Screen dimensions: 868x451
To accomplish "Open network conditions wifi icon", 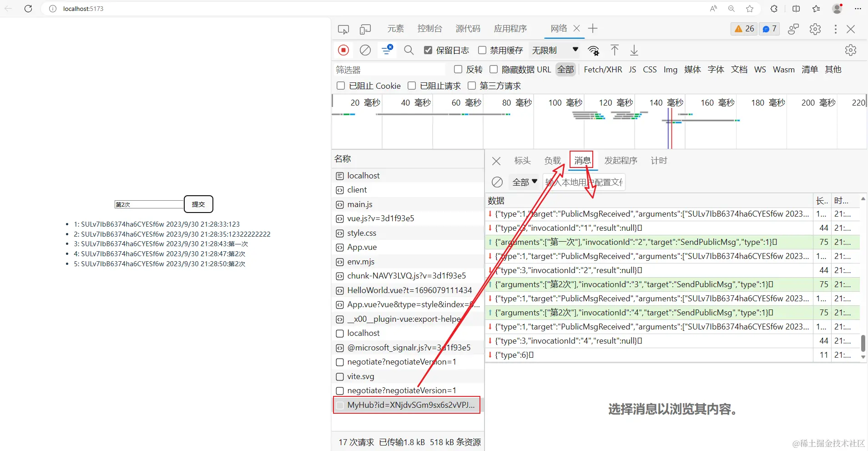I will (594, 50).
